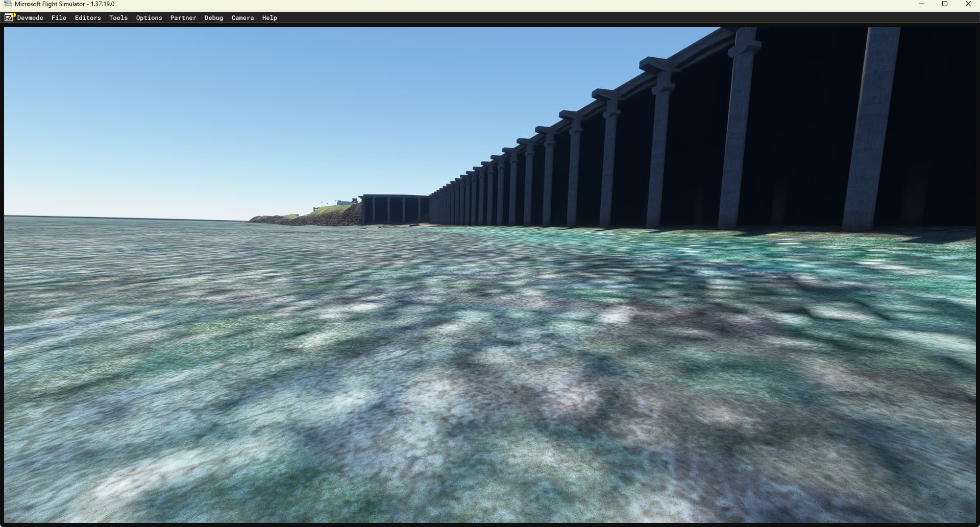Open the Tools menu

click(118, 18)
